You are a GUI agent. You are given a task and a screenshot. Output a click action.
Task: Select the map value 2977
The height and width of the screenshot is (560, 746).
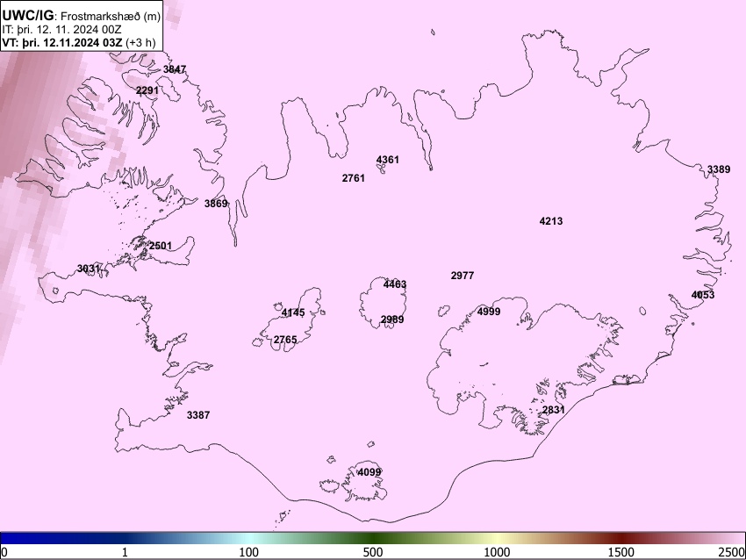click(x=463, y=276)
